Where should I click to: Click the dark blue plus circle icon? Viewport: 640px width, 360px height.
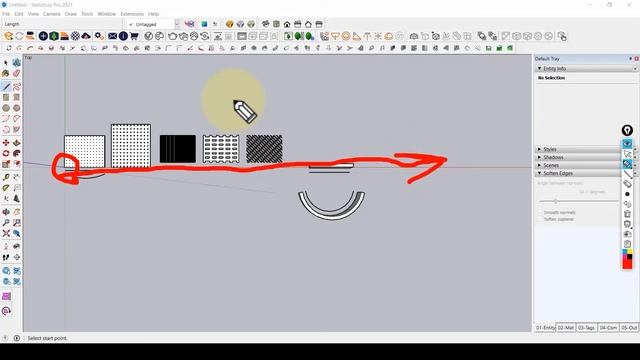point(43,36)
